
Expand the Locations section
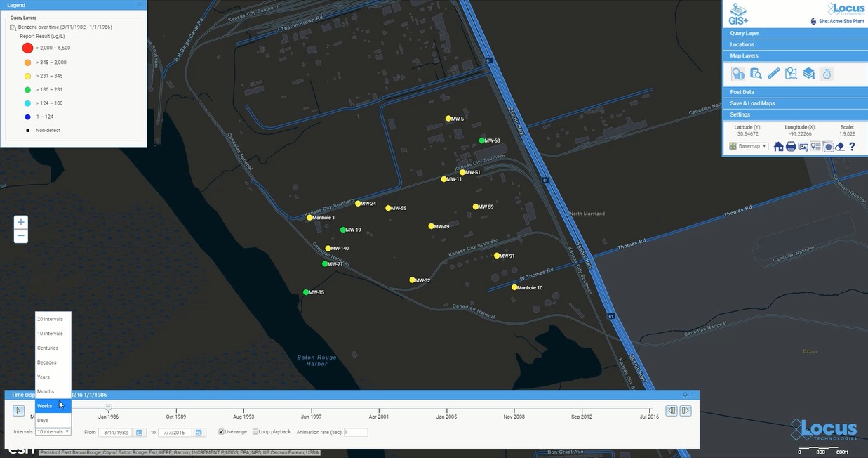[795, 44]
